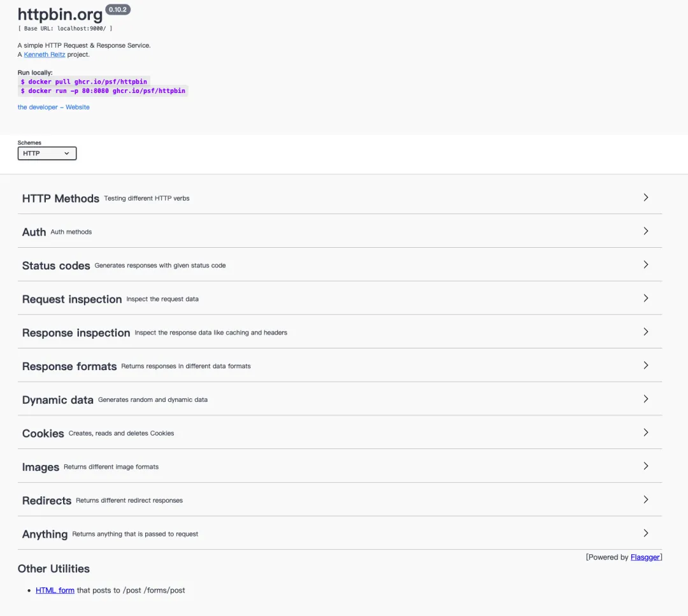Expand the HTTP Methods section chevron
Screen dimensions: 688x616
(645, 197)
